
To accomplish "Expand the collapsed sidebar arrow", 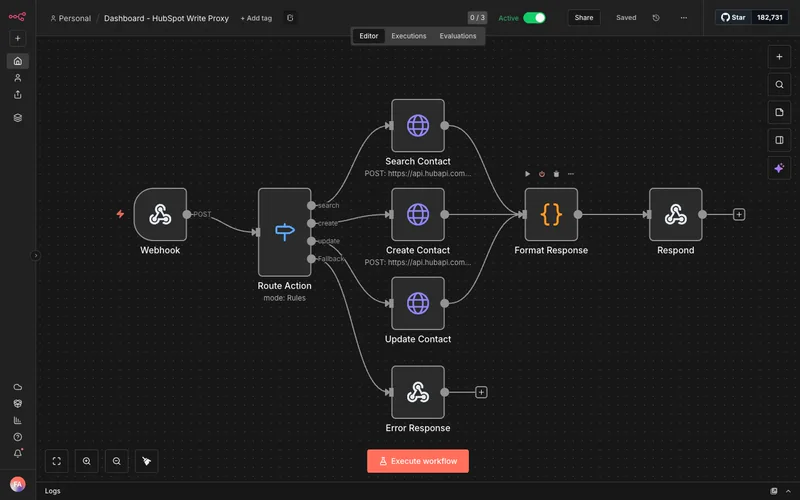I will [35, 256].
